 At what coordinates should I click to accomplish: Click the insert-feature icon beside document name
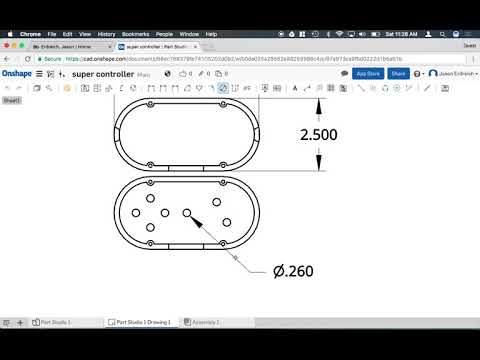point(62,74)
